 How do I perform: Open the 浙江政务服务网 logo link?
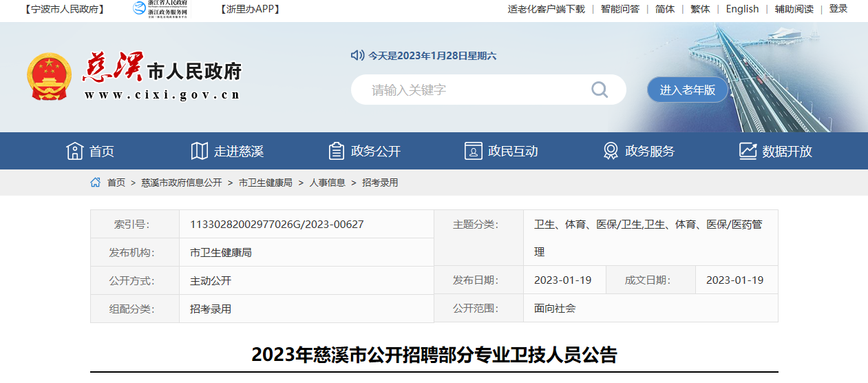(x=160, y=9)
